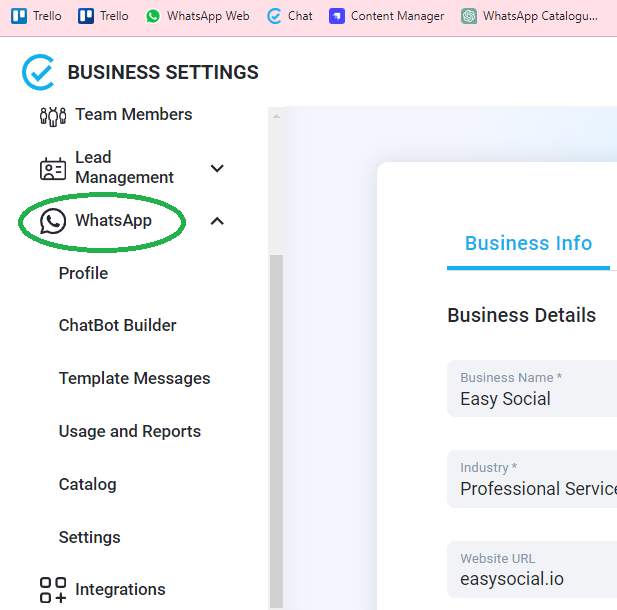This screenshot has width=617, height=610.
Task: Open the Catalog page link
Action: (x=87, y=484)
